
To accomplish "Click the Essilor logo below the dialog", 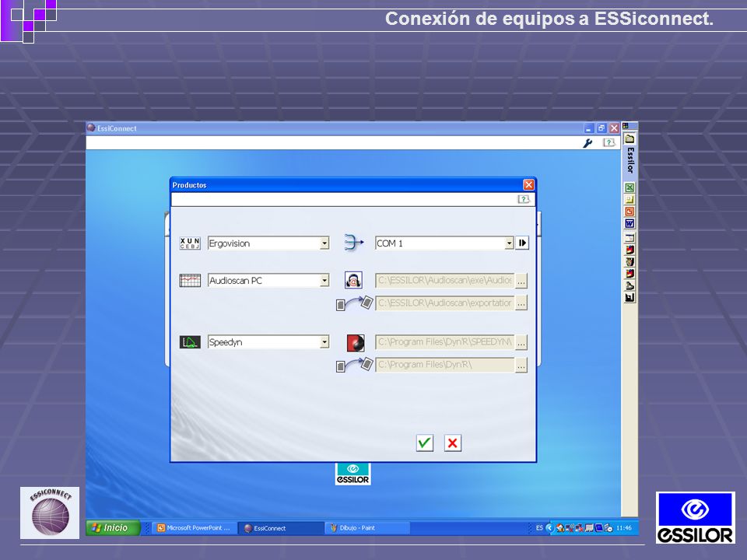I will tap(352, 474).
